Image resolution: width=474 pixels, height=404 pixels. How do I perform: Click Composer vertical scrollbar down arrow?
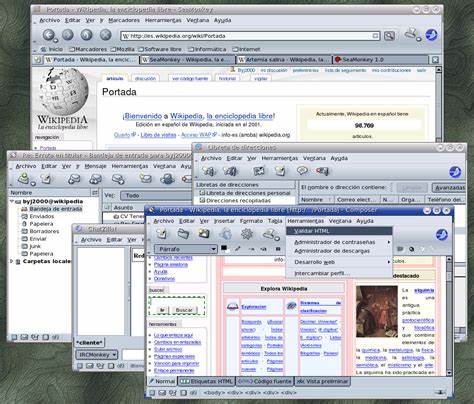click(449, 373)
